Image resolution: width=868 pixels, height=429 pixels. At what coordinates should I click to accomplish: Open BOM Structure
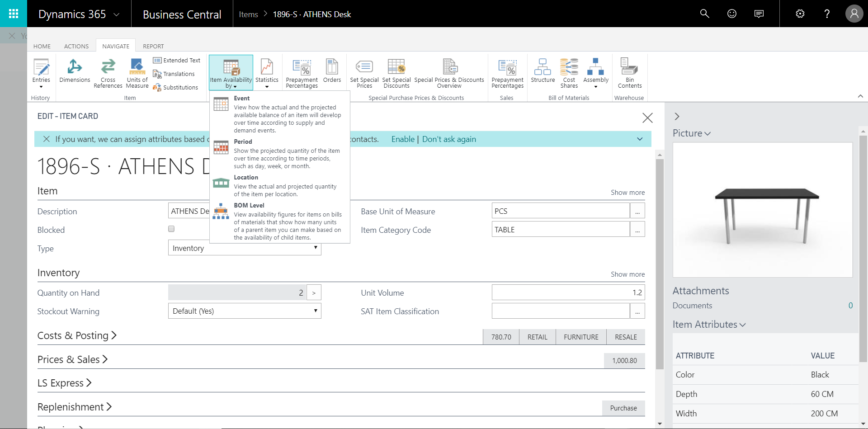point(542,71)
